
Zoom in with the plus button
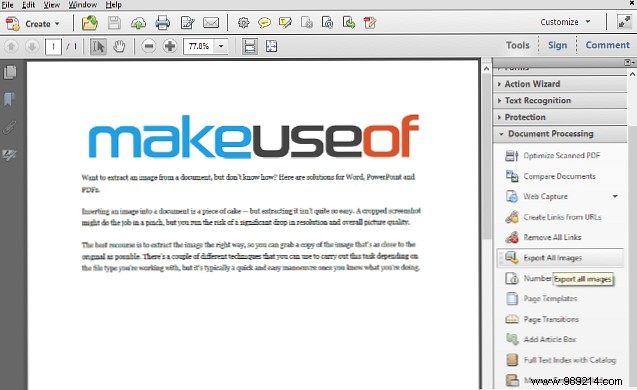pyautogui.click(x=170, y=46)
